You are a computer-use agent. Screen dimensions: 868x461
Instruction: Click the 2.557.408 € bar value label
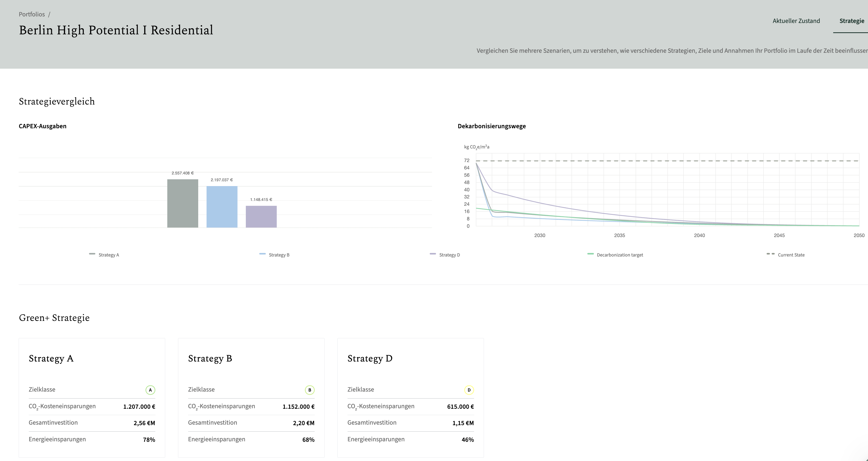183,173
